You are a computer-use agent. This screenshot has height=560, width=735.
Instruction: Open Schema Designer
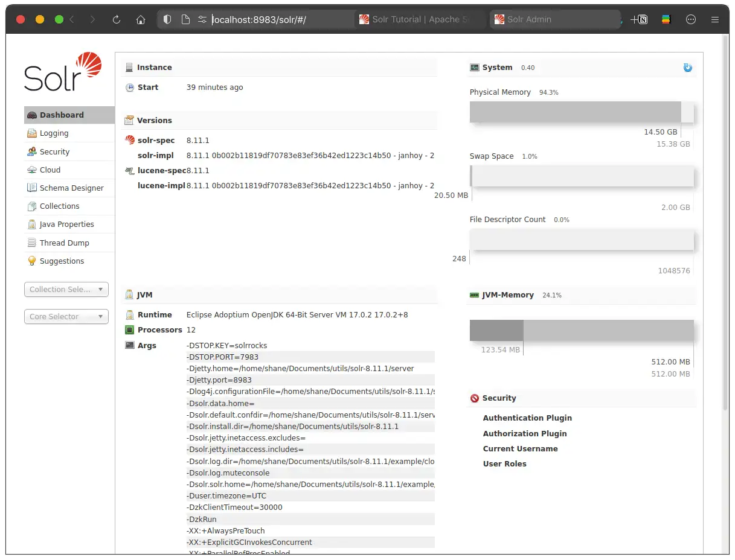69,188
